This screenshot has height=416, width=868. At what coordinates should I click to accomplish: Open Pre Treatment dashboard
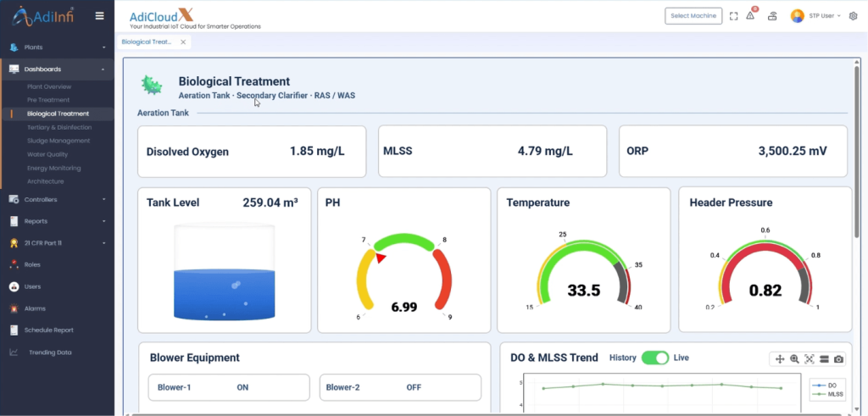tap(48, 100)
